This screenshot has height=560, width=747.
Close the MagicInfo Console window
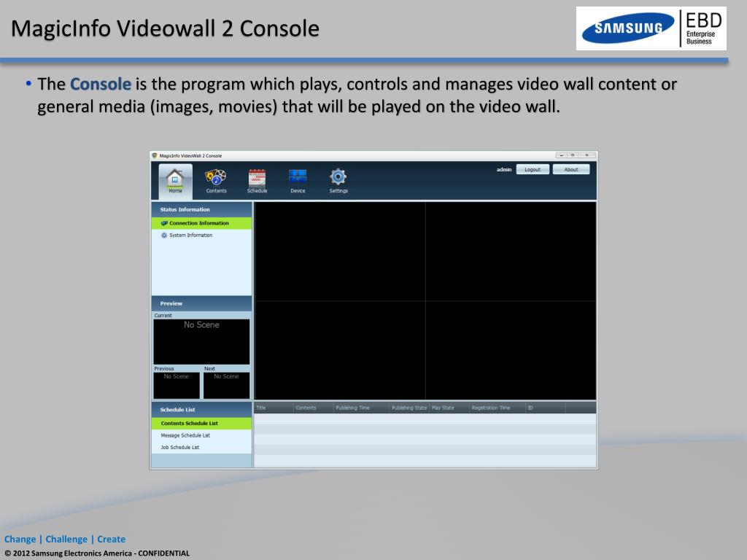click(587, 155)
